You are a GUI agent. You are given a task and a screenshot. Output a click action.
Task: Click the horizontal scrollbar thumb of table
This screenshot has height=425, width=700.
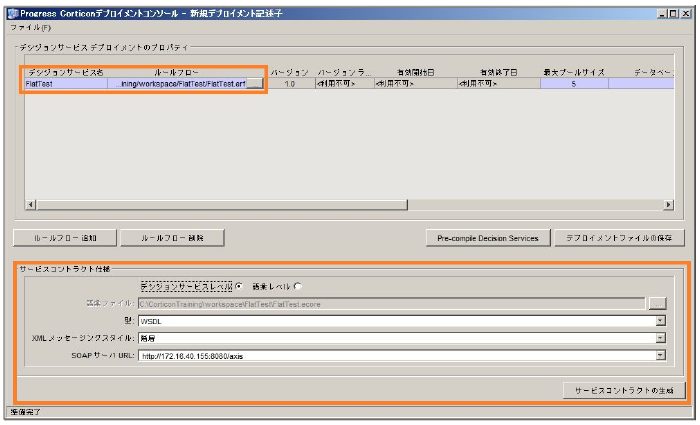[x=222, y=205]
